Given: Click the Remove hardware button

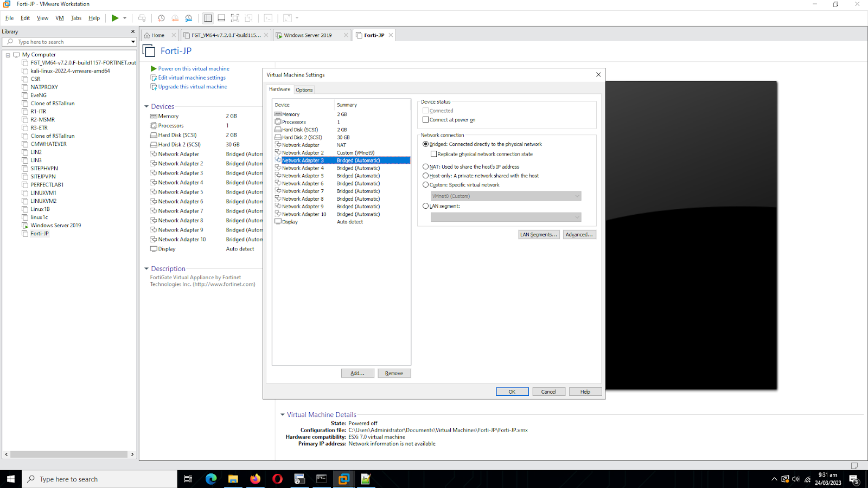Looking at the screenshot, I should 394,374.
